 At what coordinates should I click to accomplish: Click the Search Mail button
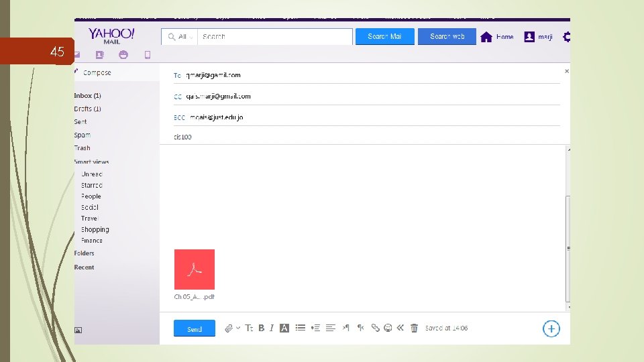pyautogui.click(x=385, y=36)
